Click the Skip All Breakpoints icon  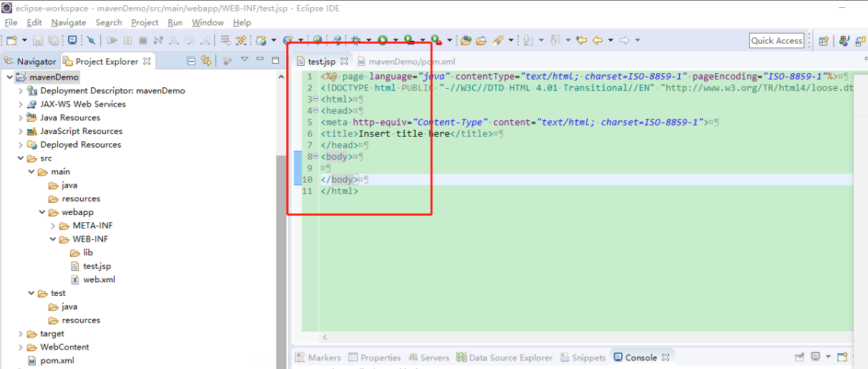91,41
